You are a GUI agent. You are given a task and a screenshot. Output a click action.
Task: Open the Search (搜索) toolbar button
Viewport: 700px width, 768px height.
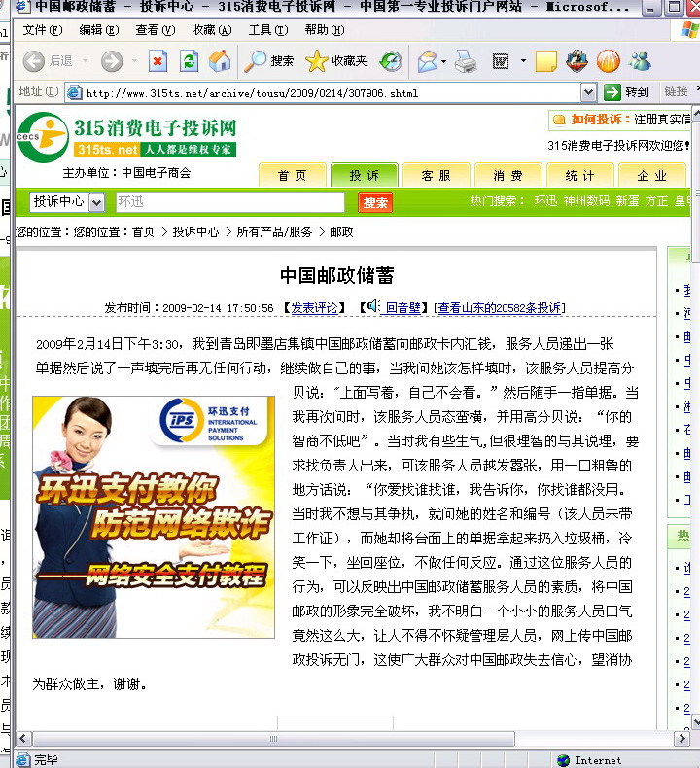pos(269,61)
